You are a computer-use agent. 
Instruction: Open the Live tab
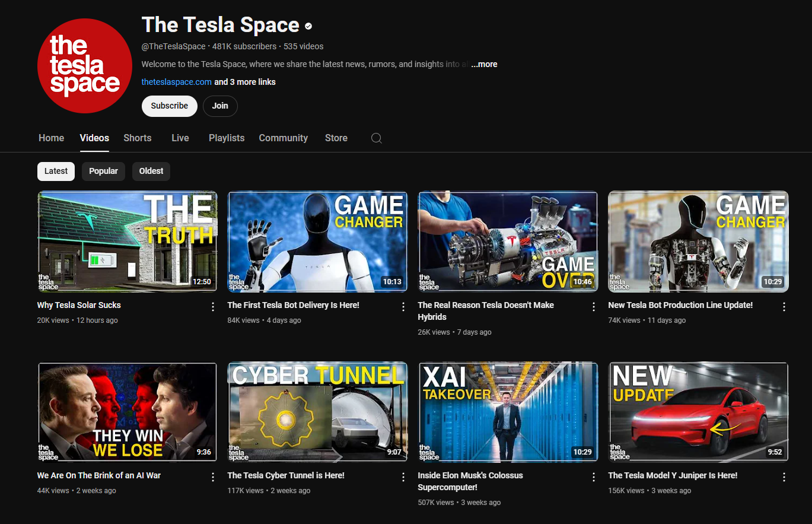pos(180,138)
